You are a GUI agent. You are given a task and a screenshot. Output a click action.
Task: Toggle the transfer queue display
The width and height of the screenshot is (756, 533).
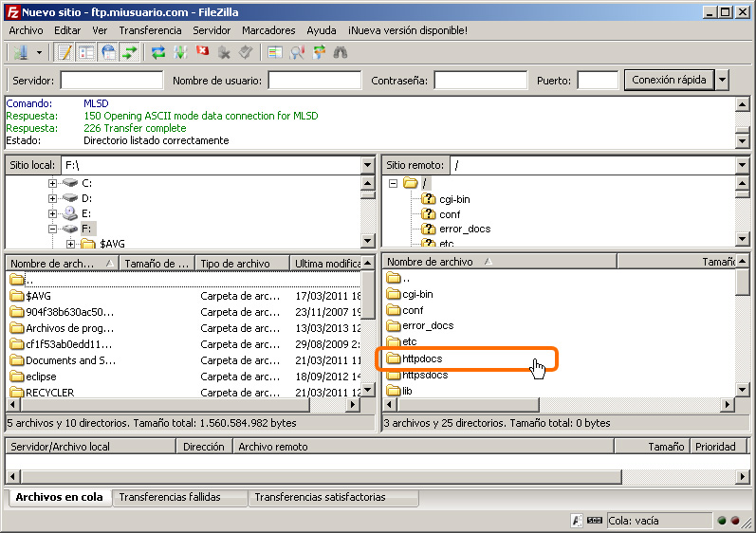pos(130,52)
